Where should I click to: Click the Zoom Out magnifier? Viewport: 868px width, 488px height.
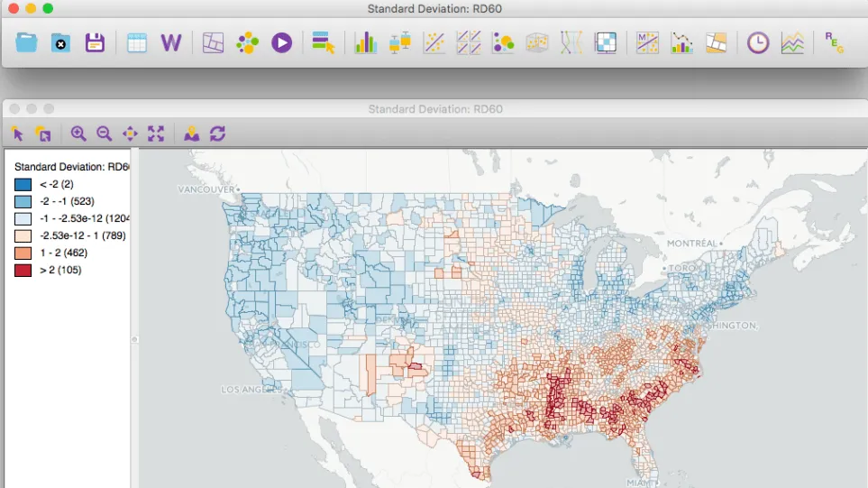[x=105, y=134]
